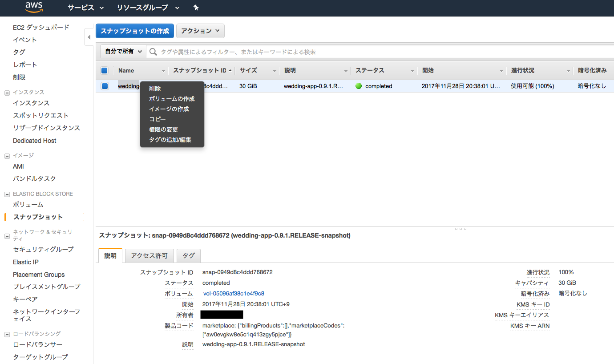
Task: Open AMI in the sidebar
Action: coord(18,166)
